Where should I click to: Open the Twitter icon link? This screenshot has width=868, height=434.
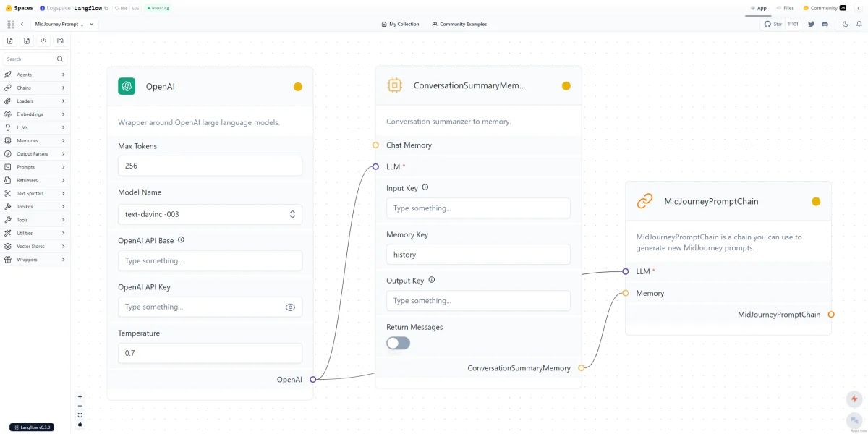click(811, 24)
